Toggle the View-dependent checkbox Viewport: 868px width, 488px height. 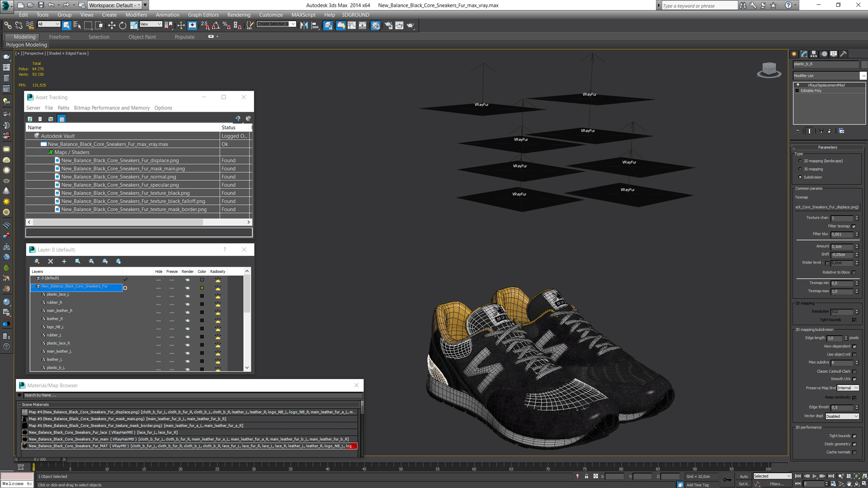coord(854,347)
